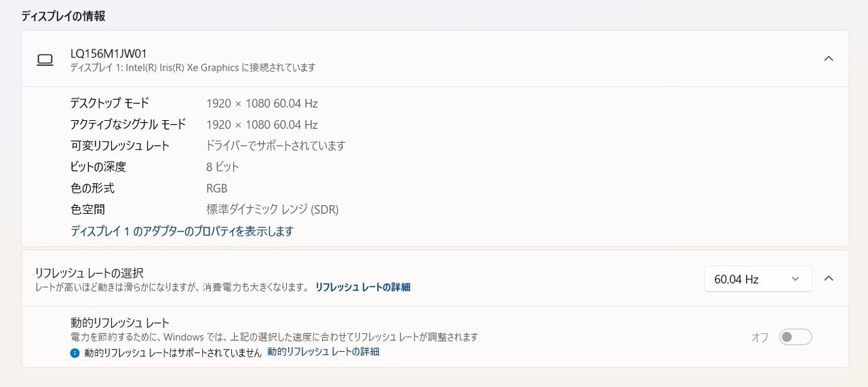The height and width of the screenshot is (387, 868).
Task: Toggle the 動的リフレッシュ レート switch
Action: click(795, 337)
